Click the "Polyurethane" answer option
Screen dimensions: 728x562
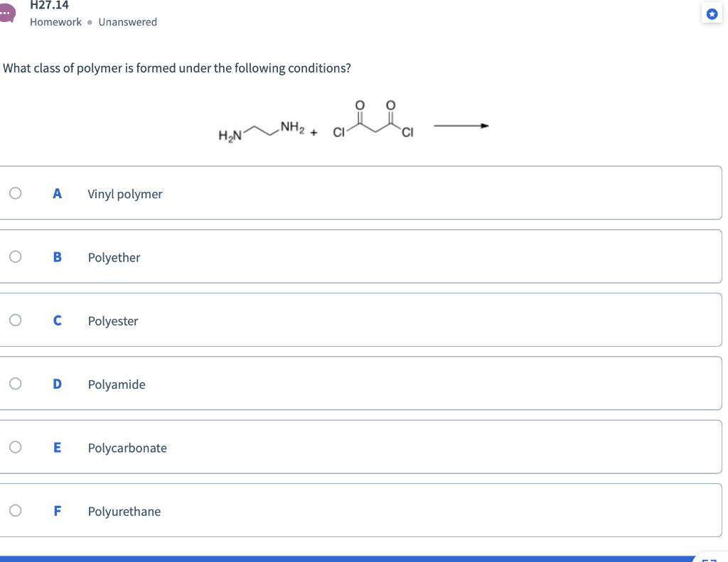[124, 511]
